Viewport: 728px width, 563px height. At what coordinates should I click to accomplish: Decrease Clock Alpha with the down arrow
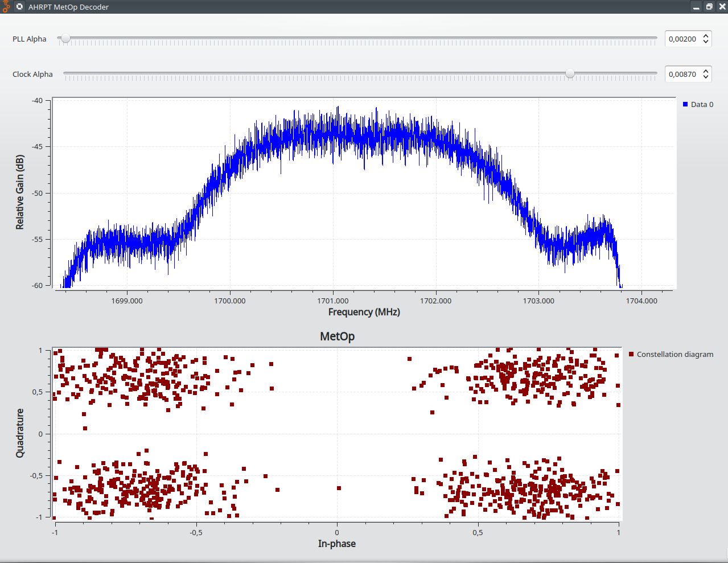pyautogui.click(x=706, y=78)
